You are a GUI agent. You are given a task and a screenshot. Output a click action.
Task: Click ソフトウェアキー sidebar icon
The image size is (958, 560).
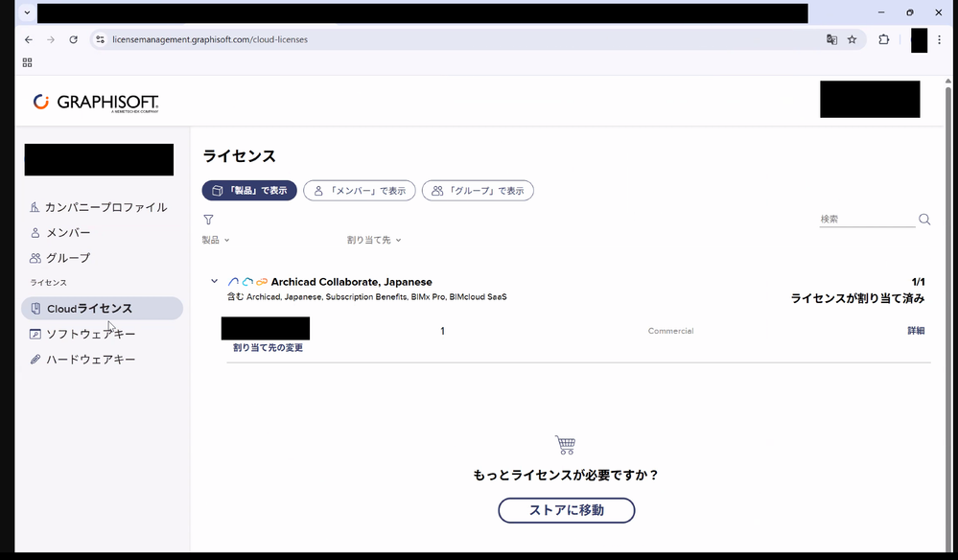click(35, 334)
